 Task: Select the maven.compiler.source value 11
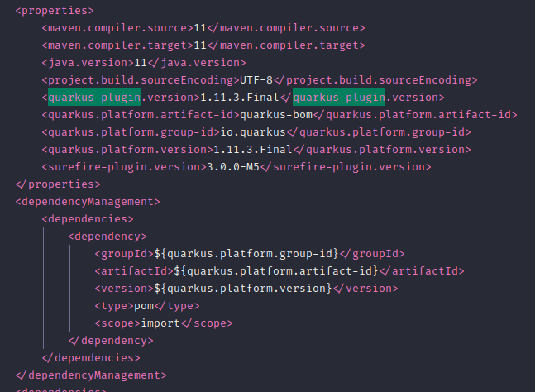pos(200,28)
